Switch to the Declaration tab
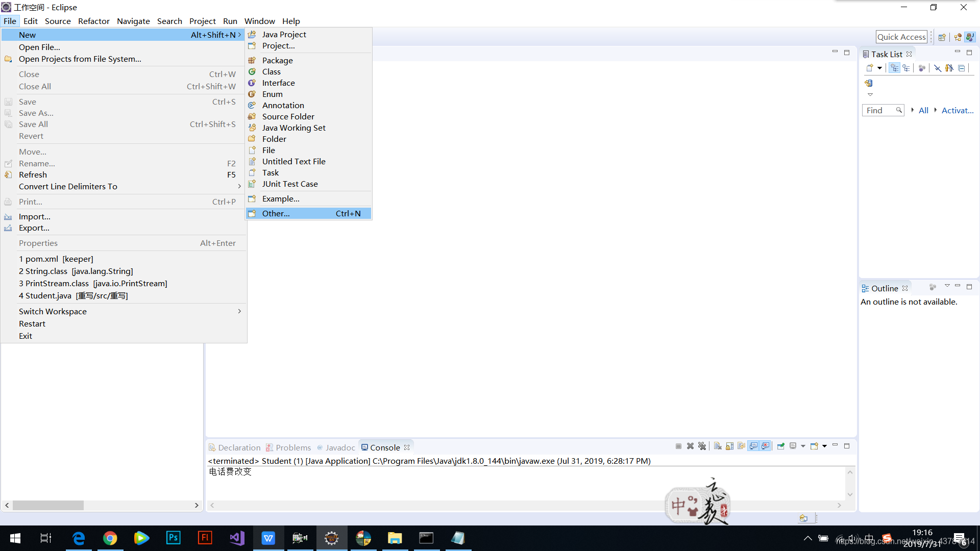Screen dimensions: 980x551 234,447
